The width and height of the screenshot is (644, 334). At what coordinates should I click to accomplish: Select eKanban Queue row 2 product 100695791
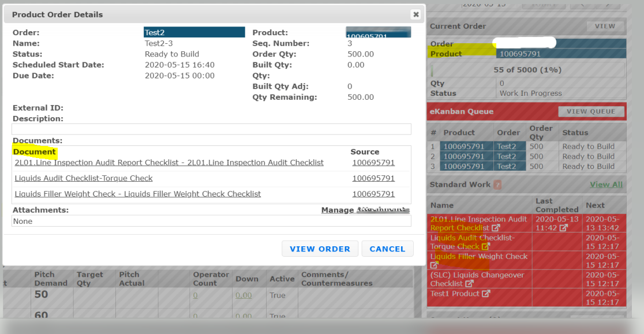coord(467,156)
